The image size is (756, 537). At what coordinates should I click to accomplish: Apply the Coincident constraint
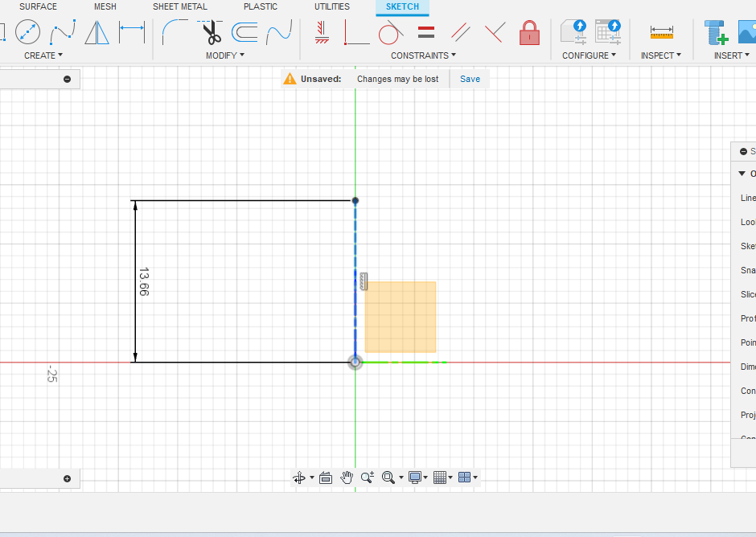point(357,32)
